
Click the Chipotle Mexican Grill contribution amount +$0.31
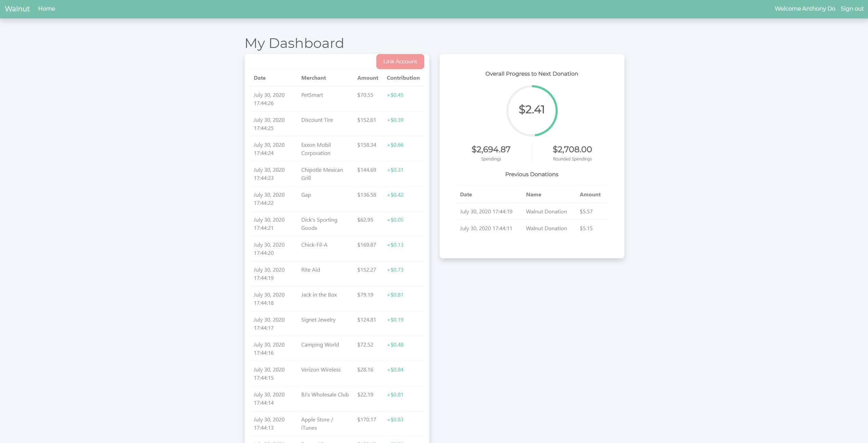click(394, 170)
